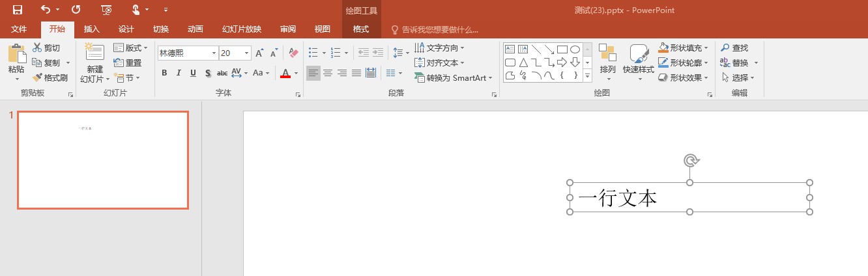Image resolution: width=868 pixels, height=276 pixels.
Task: Apply the red font color swatch
Action: (285, 73)
